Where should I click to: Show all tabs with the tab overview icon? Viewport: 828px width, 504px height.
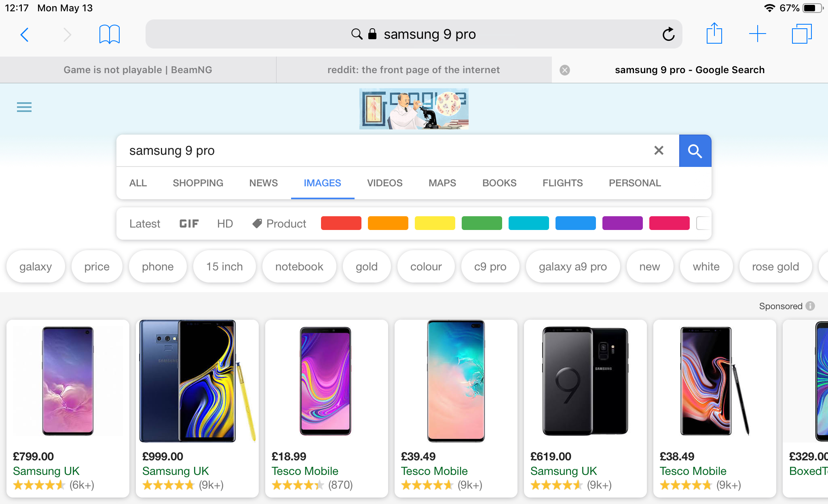point(801,34)
